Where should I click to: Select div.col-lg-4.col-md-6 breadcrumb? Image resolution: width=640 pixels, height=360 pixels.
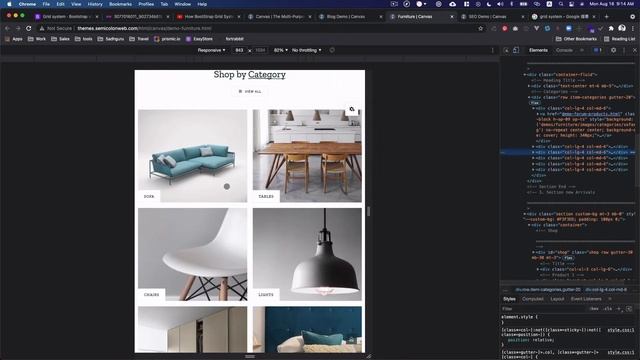(x=606, y=290)
